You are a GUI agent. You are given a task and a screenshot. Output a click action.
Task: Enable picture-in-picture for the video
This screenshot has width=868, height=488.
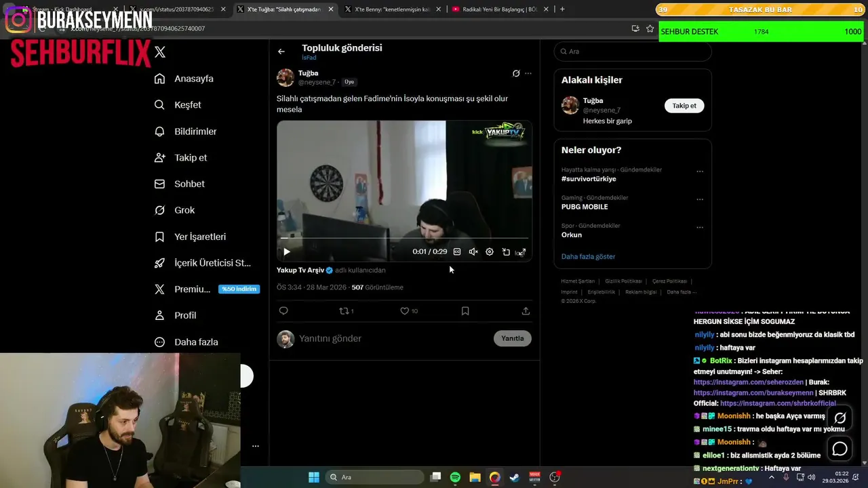click(x=506, y=251)
